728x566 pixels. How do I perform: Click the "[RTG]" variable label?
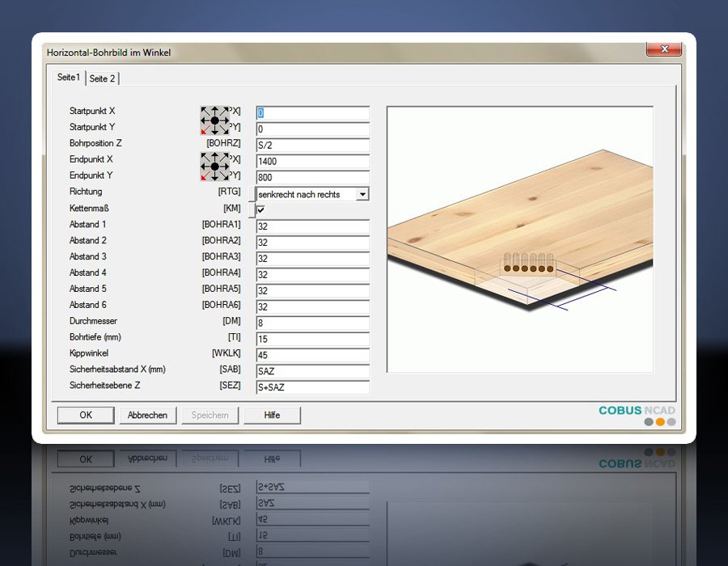click(x=230, y=191)
